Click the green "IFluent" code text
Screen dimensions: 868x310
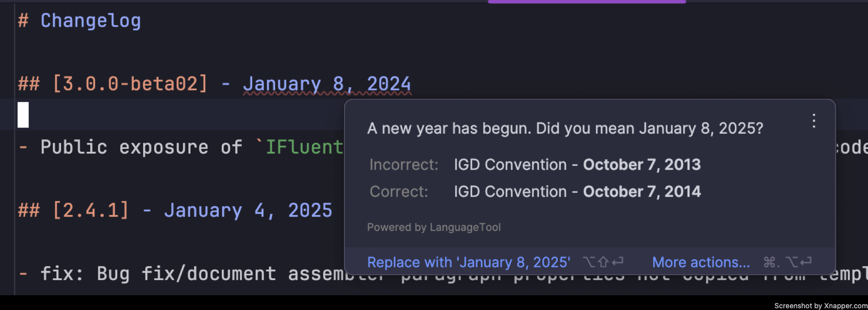click(304, 147)
